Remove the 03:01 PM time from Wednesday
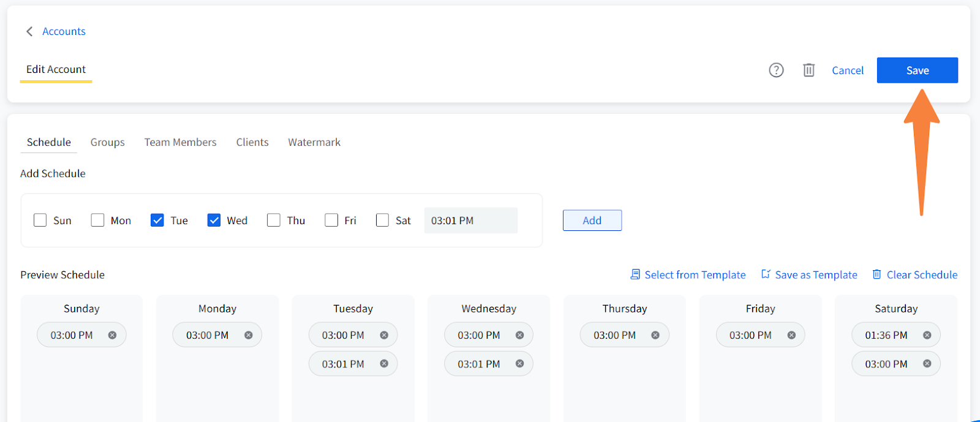 pos(519,364)
